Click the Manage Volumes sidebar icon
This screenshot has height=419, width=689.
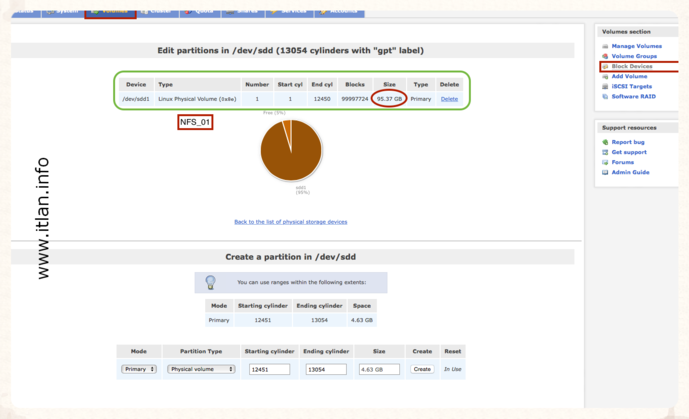click(605, 46)
